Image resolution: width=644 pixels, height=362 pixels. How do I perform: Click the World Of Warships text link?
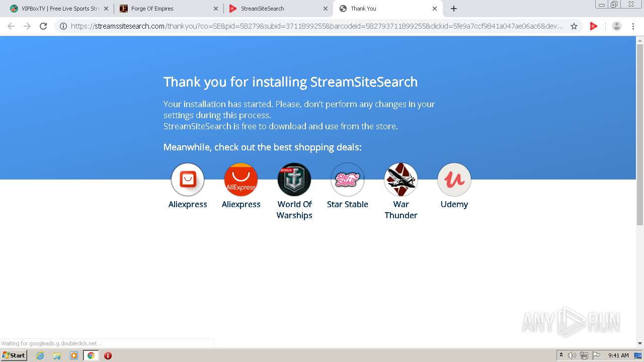click(x=294, y=210)
